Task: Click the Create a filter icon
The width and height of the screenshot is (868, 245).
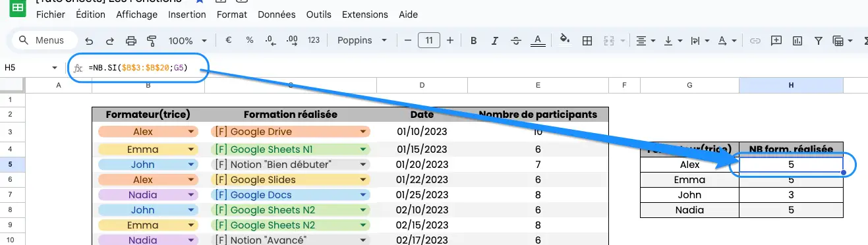Action: (x=818, y=41)
